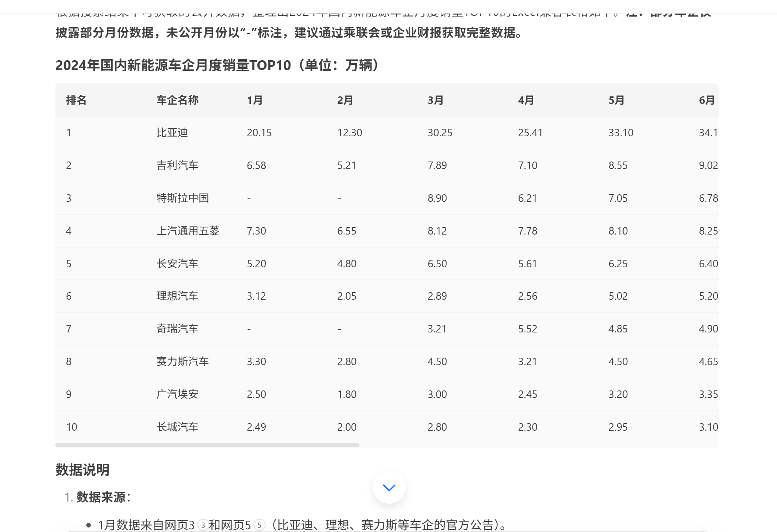Click the 数据说明 section heading
Image resolution: width=777 pixels, height=532 pixels.
pos(82,470)
